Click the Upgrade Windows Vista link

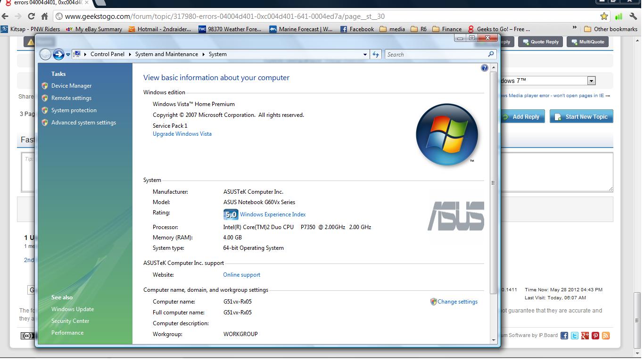(x=182, y=134)
